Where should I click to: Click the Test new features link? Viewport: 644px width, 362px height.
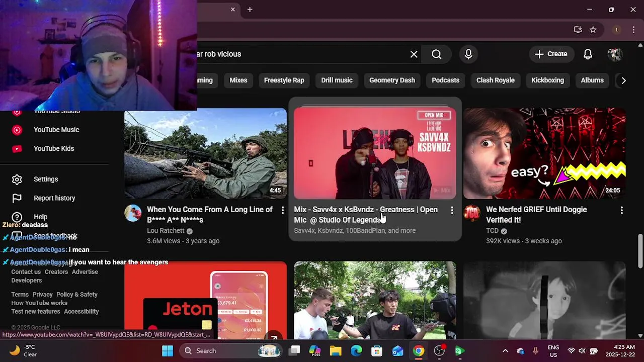[x=35, y=311]
